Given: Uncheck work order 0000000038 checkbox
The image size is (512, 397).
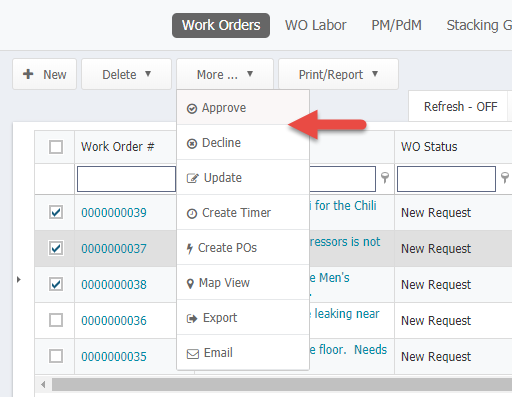Looking at the screenshot, I should click(56, 284).
